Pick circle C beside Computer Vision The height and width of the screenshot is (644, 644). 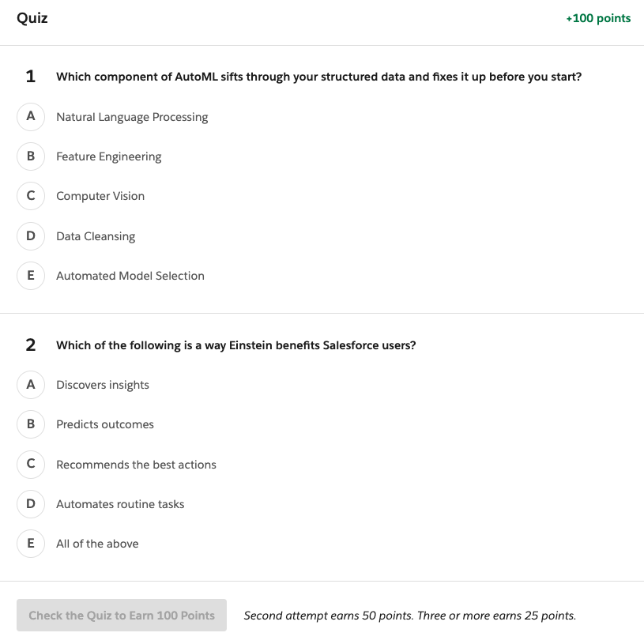tap(31, 196)
